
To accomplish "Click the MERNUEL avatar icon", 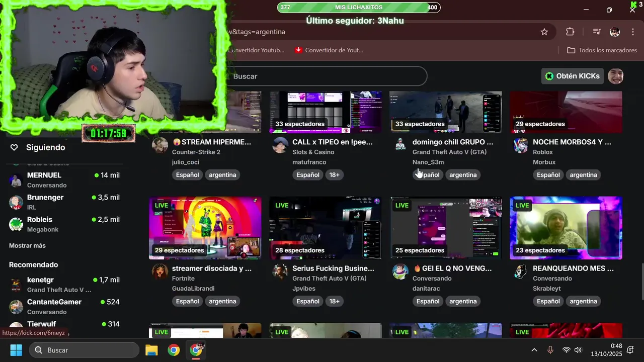I will pos(16,180).
